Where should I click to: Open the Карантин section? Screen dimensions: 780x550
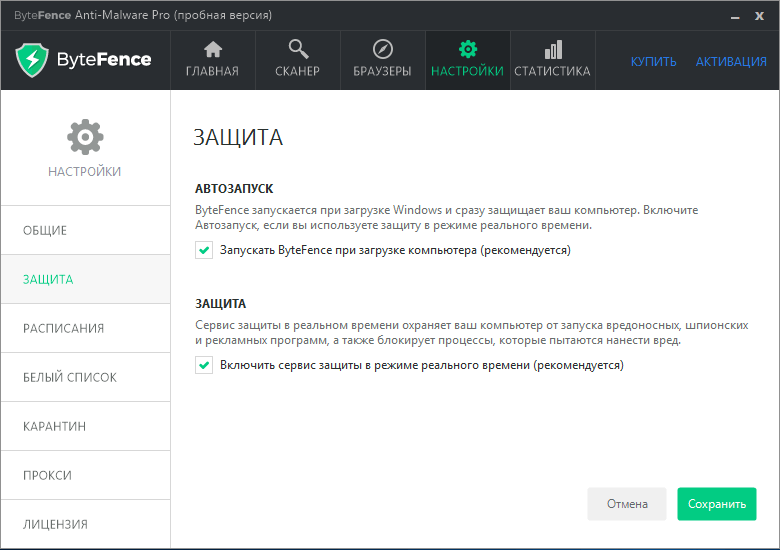pyautogui.click(x=86, y=426)
